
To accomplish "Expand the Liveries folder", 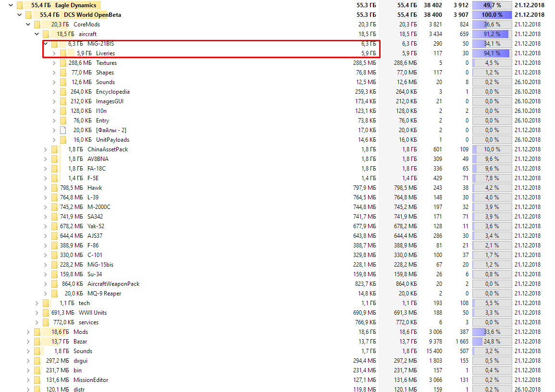I will pyautogui.click(x=54, y=53).
